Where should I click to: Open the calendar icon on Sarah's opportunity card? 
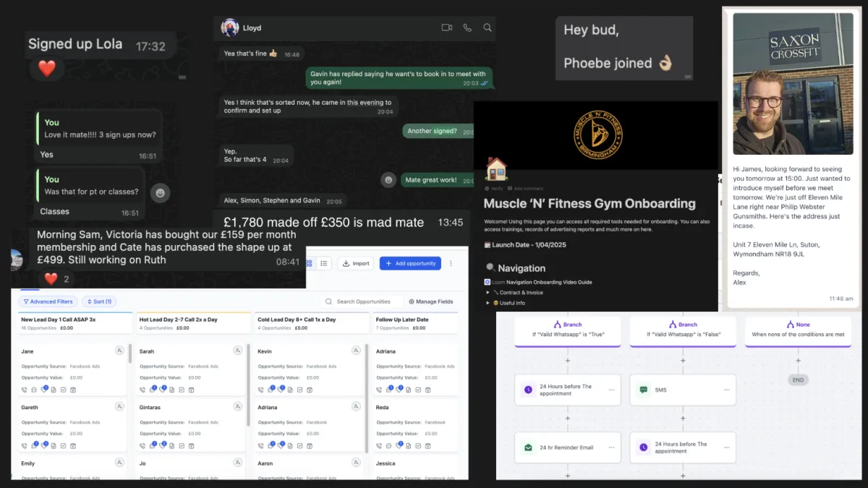(x=191, y=390)
